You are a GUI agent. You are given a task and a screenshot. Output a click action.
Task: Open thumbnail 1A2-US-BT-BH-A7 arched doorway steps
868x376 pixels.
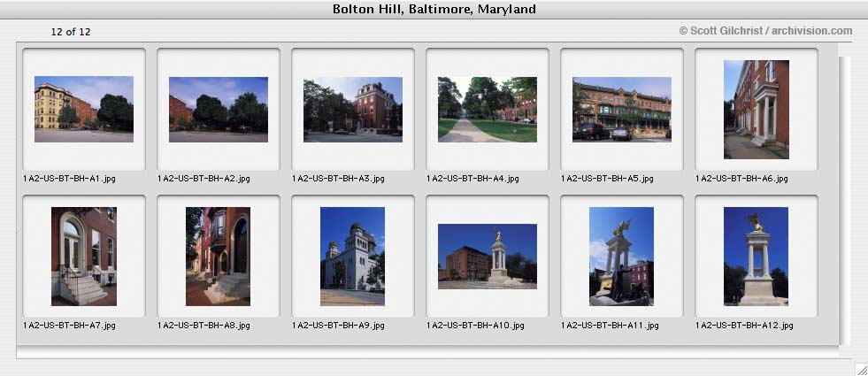pyautogui.click(x=83, y=257)
